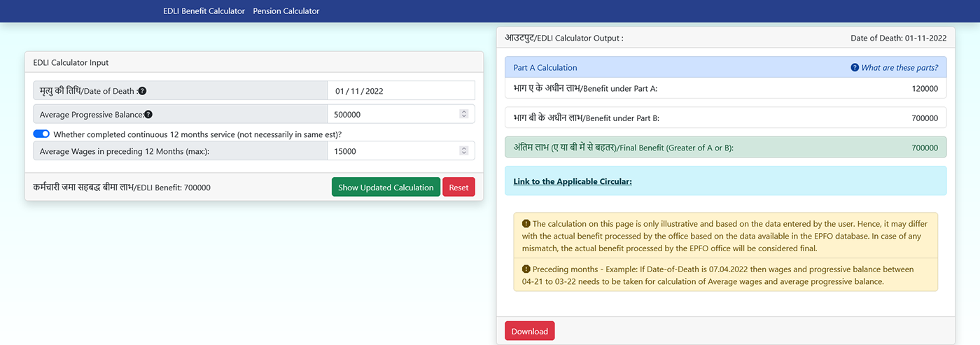Click the EDLI Calculator Input panel title

tap(71, 62)
